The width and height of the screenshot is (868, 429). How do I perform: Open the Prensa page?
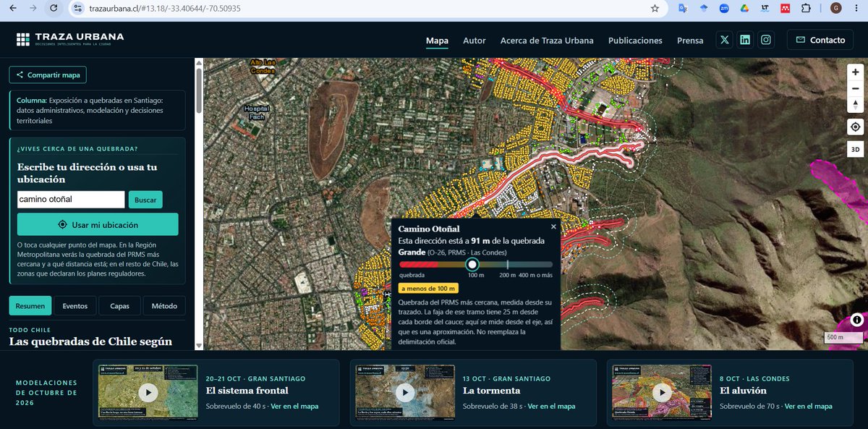pyautogui.click(x=690, y=41)
